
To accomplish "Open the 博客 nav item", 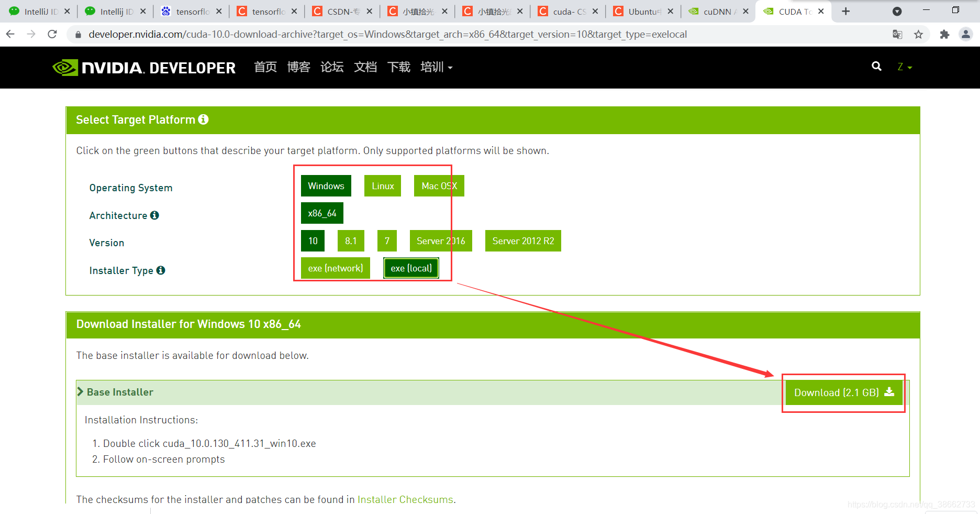I will tap(298, 67).
